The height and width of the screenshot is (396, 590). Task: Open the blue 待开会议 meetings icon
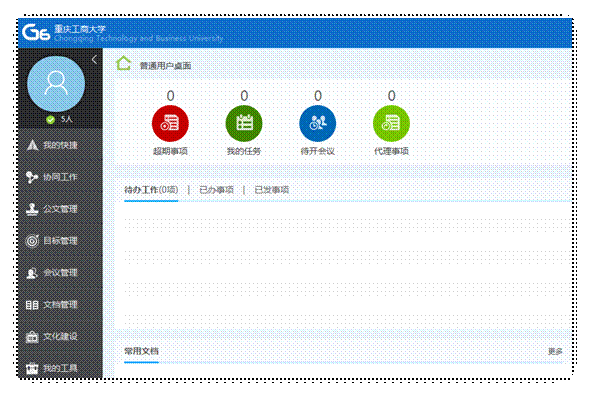click(x=318, y=123)
